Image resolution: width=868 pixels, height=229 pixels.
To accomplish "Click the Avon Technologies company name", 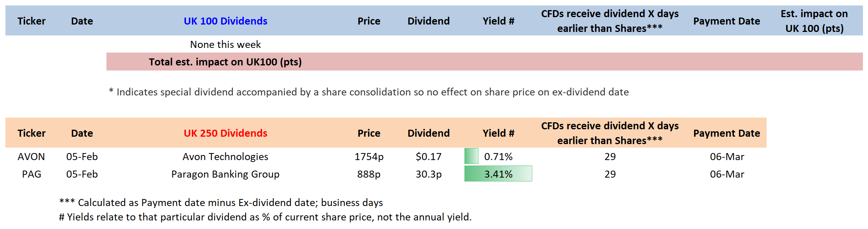I will (x=225, y=157).
